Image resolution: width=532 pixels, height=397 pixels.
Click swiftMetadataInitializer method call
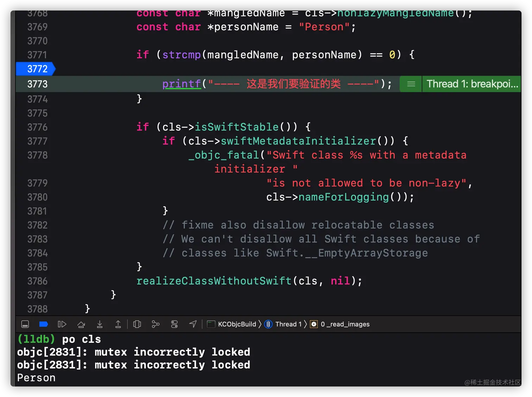[x=299, y=141]
